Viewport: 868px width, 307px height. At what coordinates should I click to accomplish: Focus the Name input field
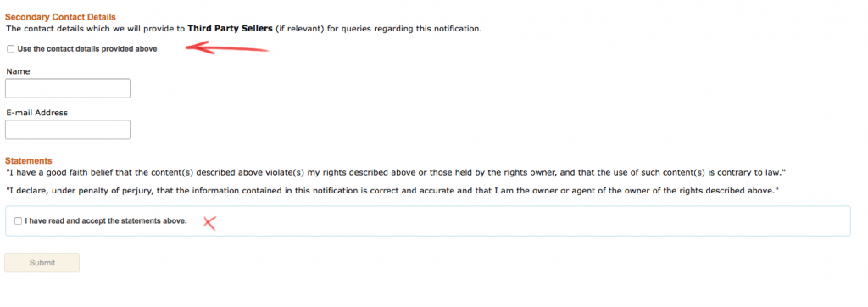[x=68, y=89]
